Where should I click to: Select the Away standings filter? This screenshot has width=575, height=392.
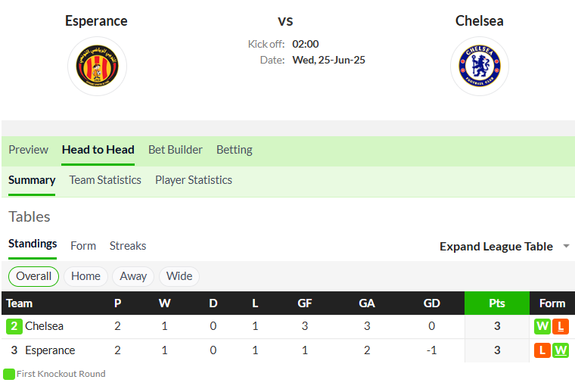pyautogui.click(x=133, y=276)
